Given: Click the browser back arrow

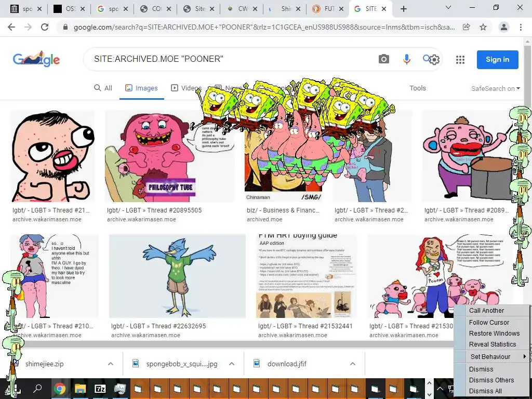Looking at the screenshot, I should pos(11,27).
